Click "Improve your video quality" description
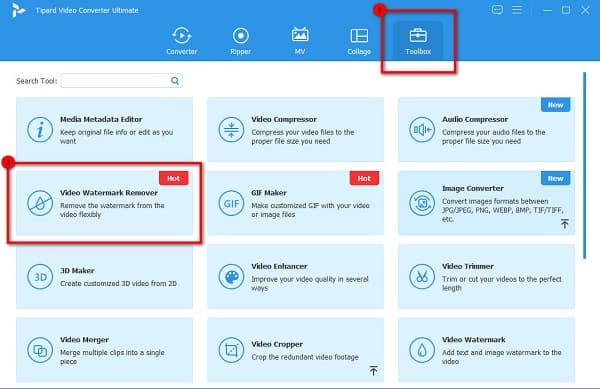600x389 pixels. pyautogui.click(x=310, y=283)
